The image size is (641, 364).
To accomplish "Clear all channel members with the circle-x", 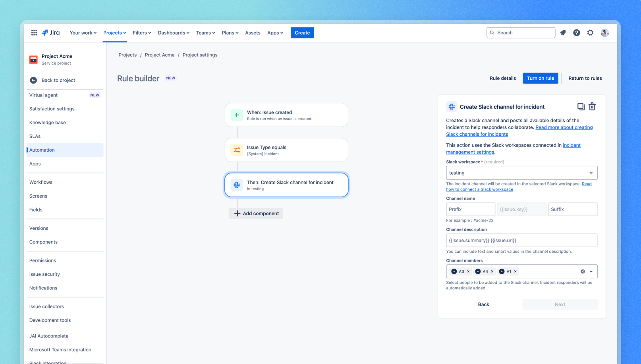I will click(x=582, y=272).
